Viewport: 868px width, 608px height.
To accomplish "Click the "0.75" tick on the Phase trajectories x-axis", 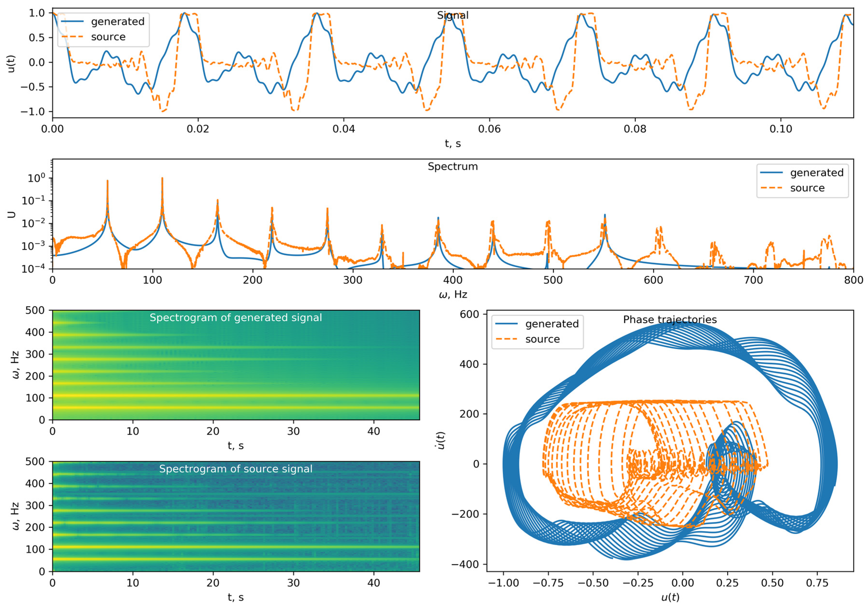I will click(x=817, y=583).
